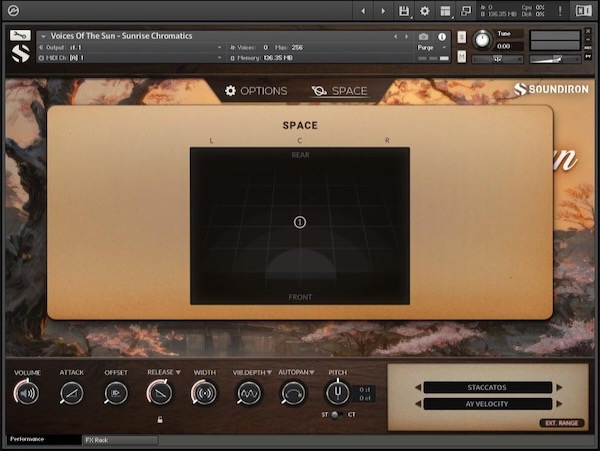The width and height of the screenshot is (600, 451).
Task: Toggle the lock under Release knob
Action: (x=160, y=419)
